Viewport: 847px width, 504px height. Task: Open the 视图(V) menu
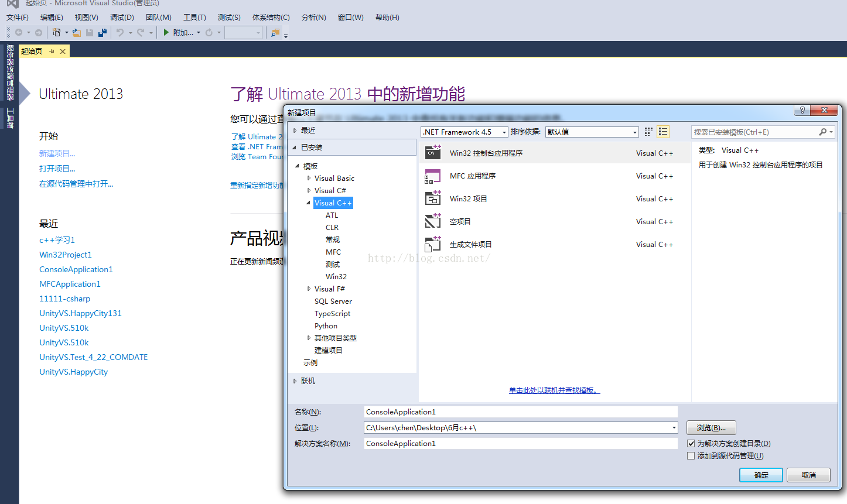(87, 18)
